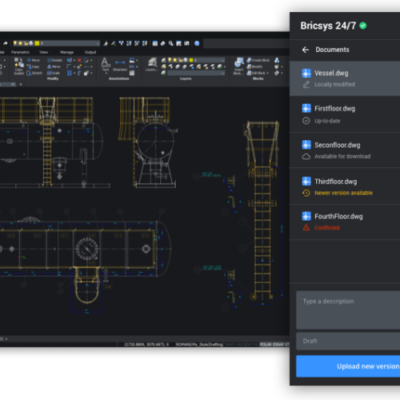Click the table icon in Annotations panel
The image size is (400, 400).
(x=132, y=73)
